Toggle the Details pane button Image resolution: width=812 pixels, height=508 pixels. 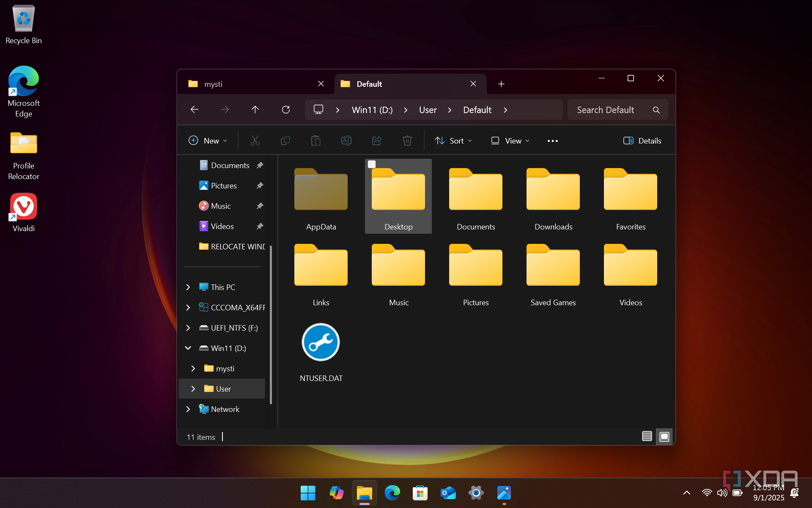(642, 141)
